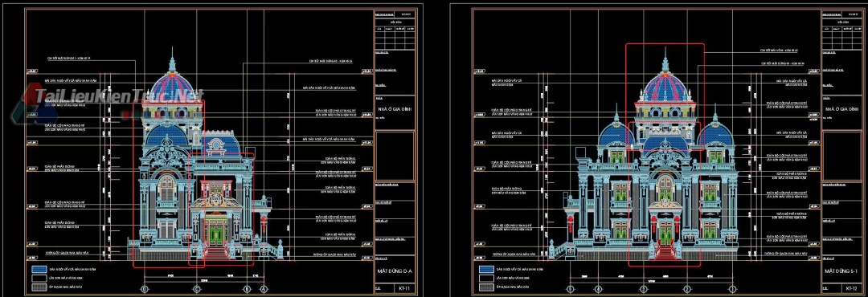Click the MẶT ĐỨNG 5-1 drawing title

point(841,272)
